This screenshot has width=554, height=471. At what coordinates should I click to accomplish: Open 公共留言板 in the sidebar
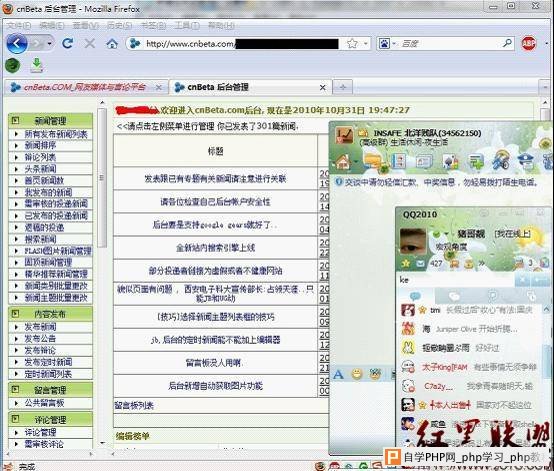44,403
